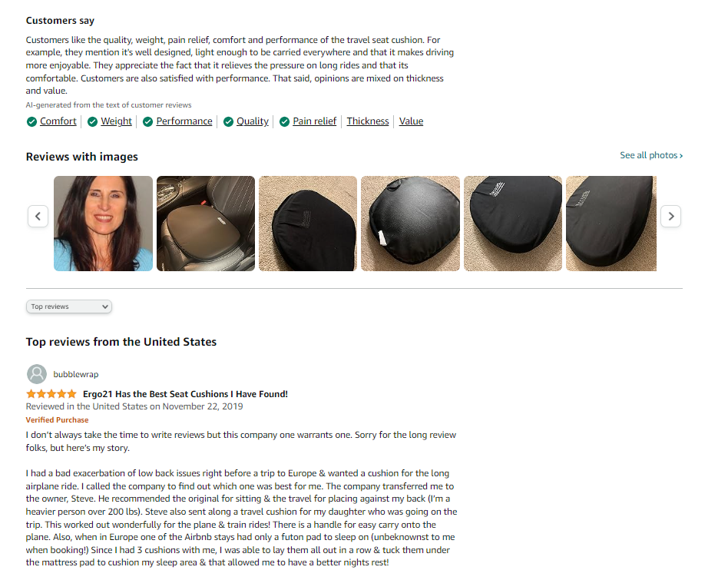
Task: Click the five-star rating icons
Action: [x=51, y=394]
